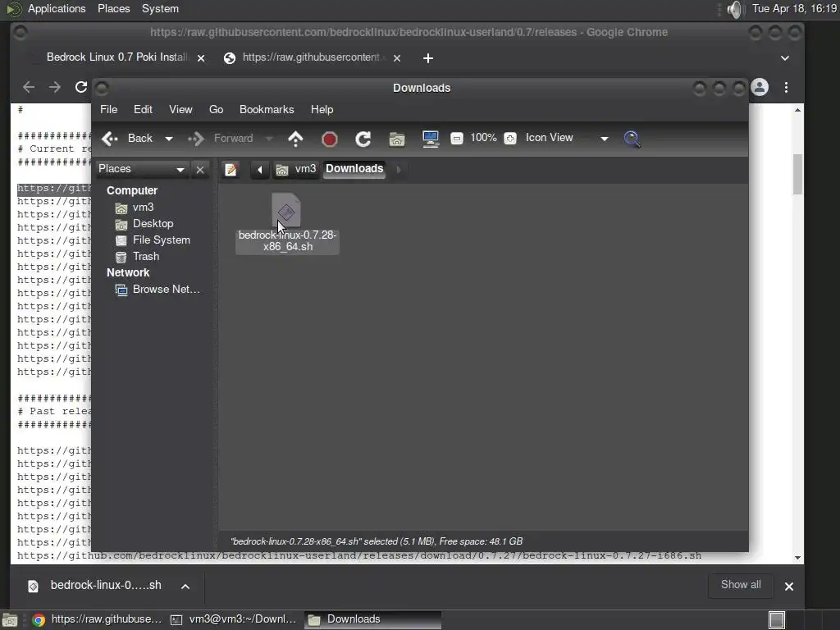Viewport: 840px width, 630px height.
Task: Open the Places side pane selector dropdown
Action: click(141, 169)
